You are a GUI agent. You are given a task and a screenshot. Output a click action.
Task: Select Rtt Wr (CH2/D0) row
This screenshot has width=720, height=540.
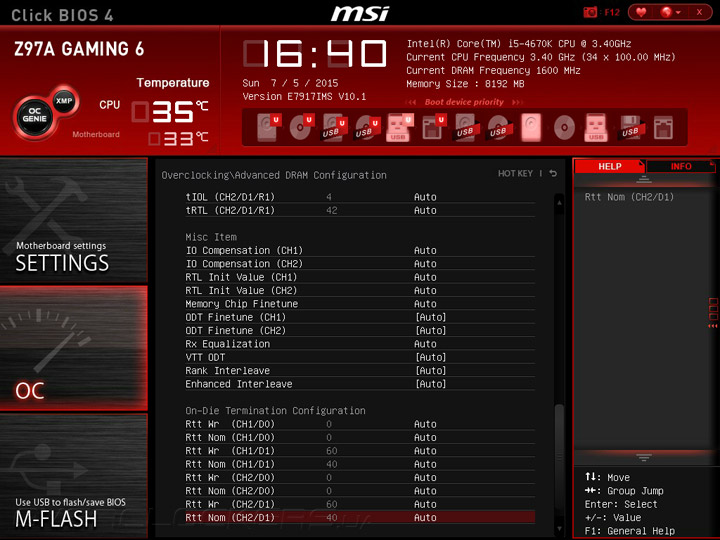pyautogui.click(x=360, y=477)
